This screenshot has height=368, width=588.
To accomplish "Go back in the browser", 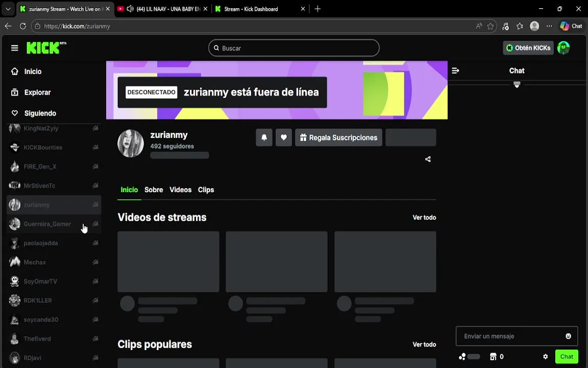I will point(8,26).
